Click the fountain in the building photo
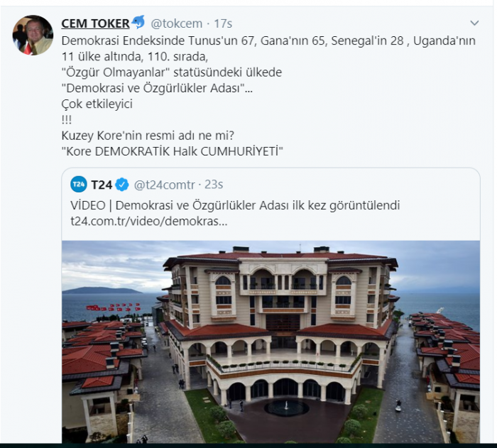Screen dimensions: 497x448 (287, 408)
